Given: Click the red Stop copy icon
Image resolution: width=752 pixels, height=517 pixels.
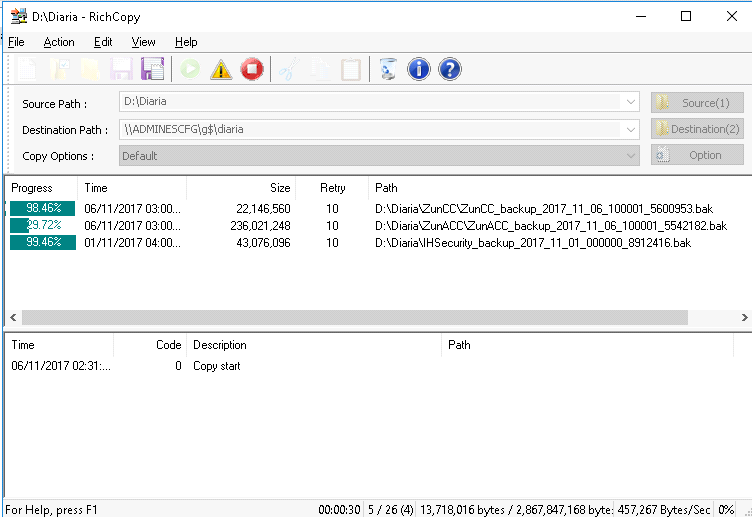Looking at the screenshot, I should [x=252, y=69].
